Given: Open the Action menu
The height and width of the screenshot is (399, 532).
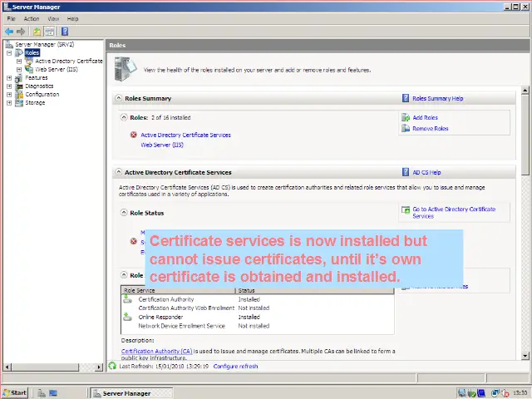Looking at the screenshot, I should (x=32, y=18).
